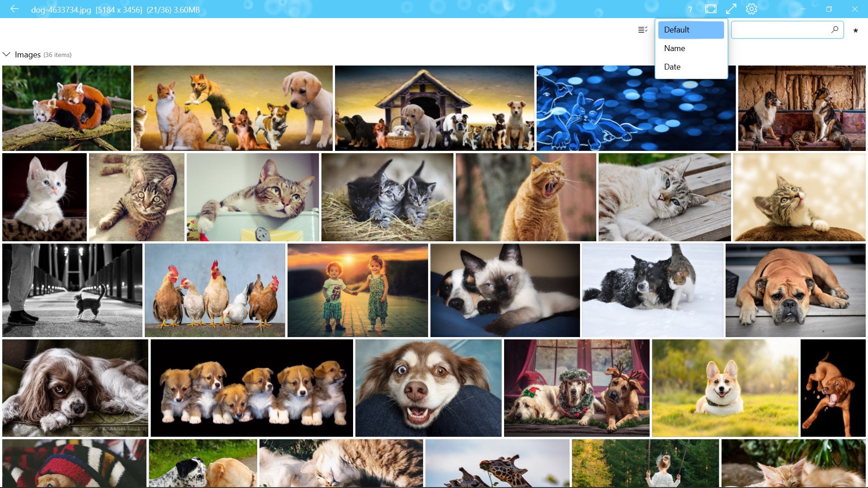
Task: Collapse the Images section chevron
Action: coord(6,54)
